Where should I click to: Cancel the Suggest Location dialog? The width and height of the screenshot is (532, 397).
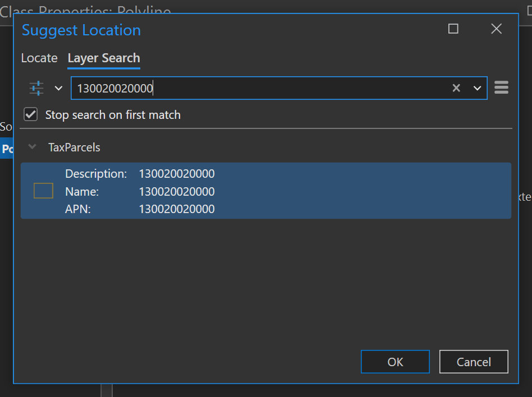(474, 362)
